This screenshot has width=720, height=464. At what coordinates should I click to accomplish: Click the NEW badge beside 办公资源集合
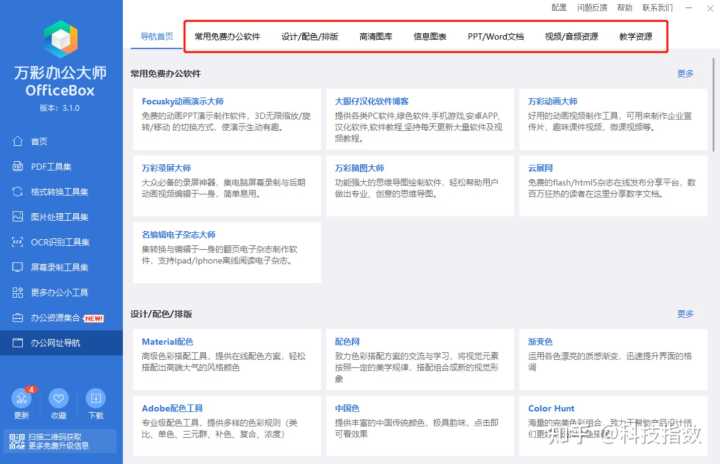pos(94,318)
